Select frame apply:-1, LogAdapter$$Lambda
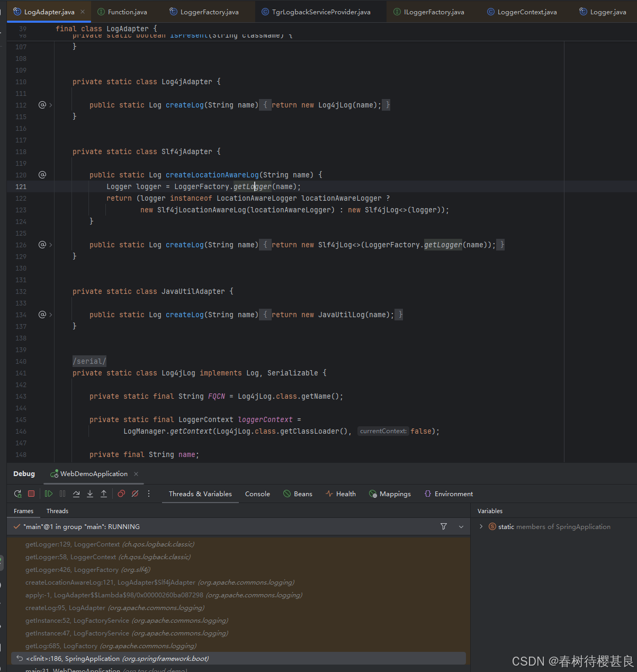The width and height of the screenshot is (637, 672). [238, 595]
